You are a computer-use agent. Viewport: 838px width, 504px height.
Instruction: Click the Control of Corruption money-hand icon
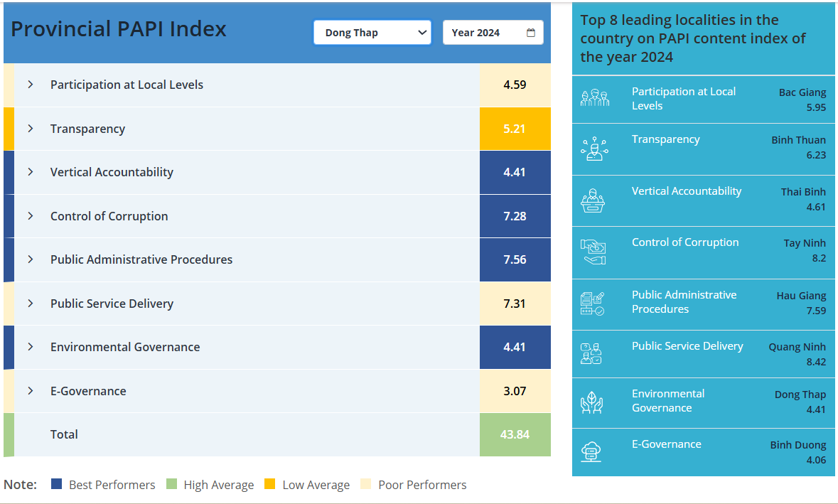point(593,252)
